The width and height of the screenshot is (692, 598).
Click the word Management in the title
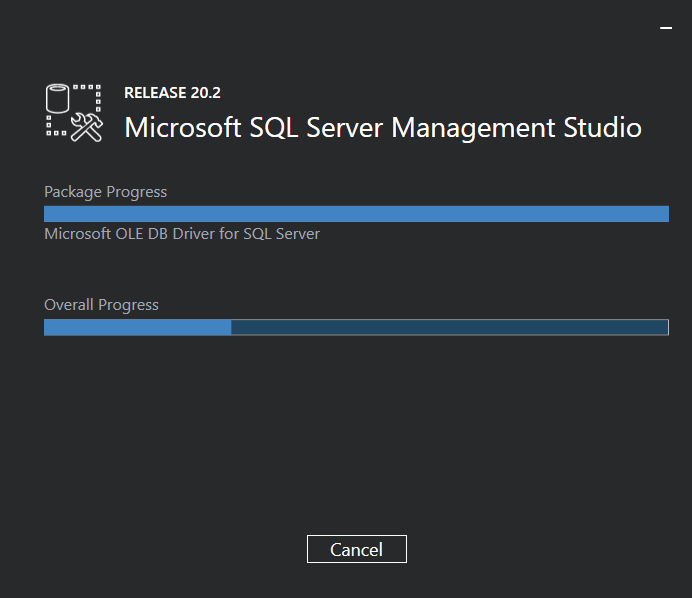(x=472, y=128)
